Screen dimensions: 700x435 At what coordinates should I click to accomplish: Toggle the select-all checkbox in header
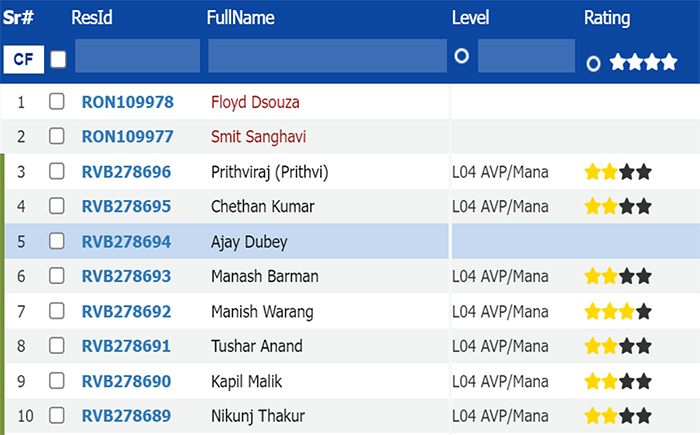coord(58,59)
